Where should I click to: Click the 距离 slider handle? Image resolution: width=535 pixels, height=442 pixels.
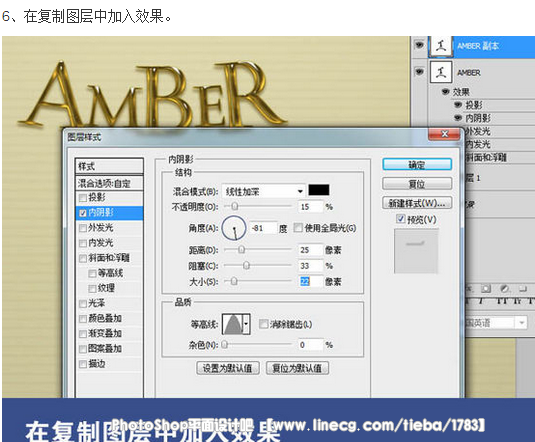click(x=241, y=250)
